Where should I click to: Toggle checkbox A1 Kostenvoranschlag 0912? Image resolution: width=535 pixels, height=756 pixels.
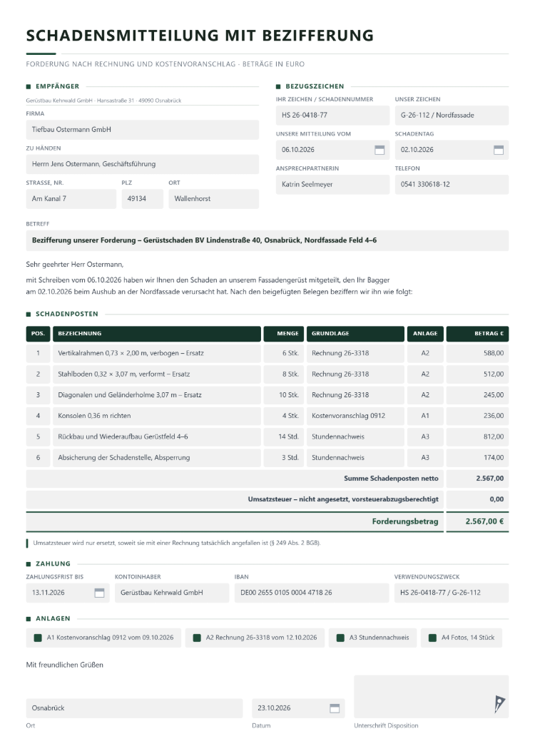coord(38,638)
